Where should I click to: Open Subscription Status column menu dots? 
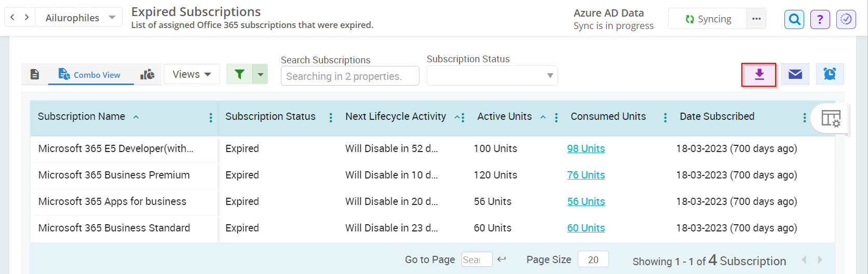[331, 118]
